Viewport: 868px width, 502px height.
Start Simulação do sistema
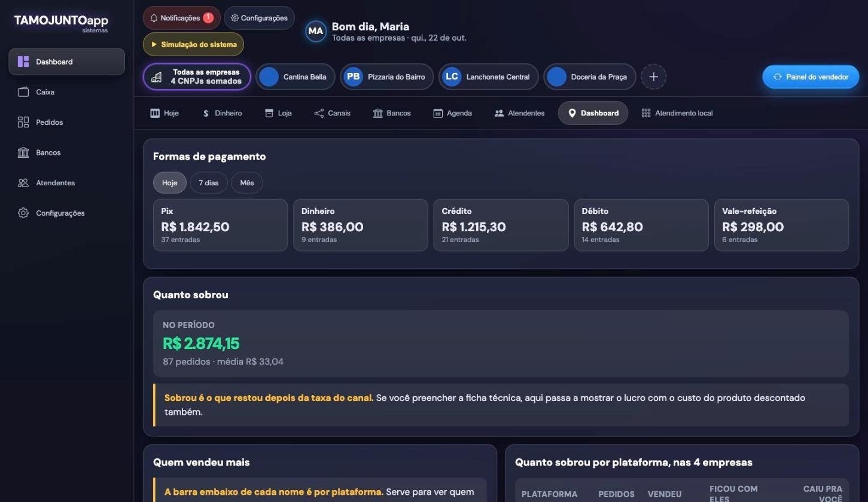click(193, 44)
